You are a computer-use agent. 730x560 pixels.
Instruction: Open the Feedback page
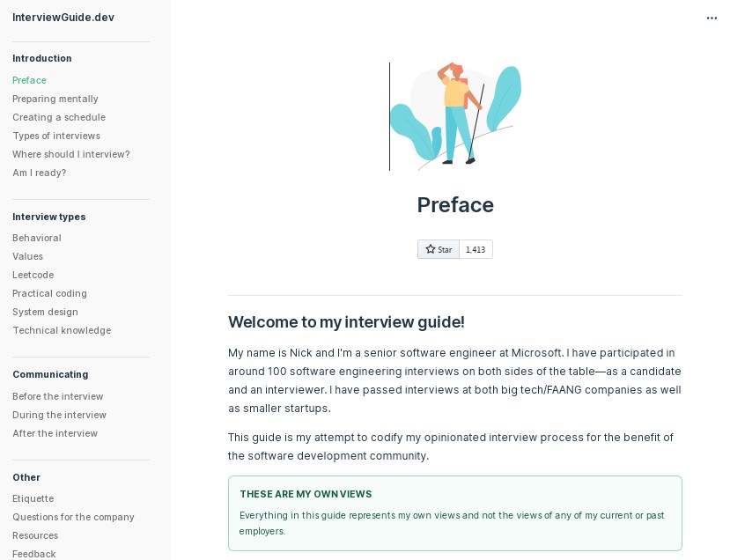tap(33, 554)
